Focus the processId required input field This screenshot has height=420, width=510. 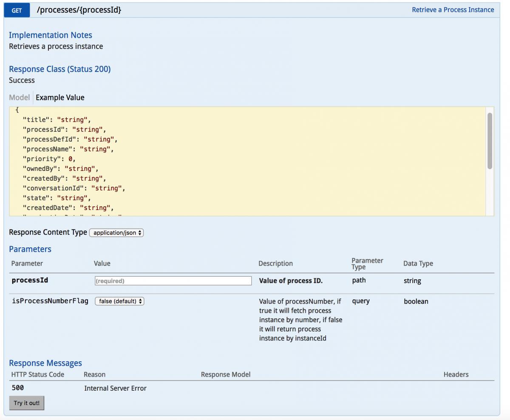(x=173, y=281)
